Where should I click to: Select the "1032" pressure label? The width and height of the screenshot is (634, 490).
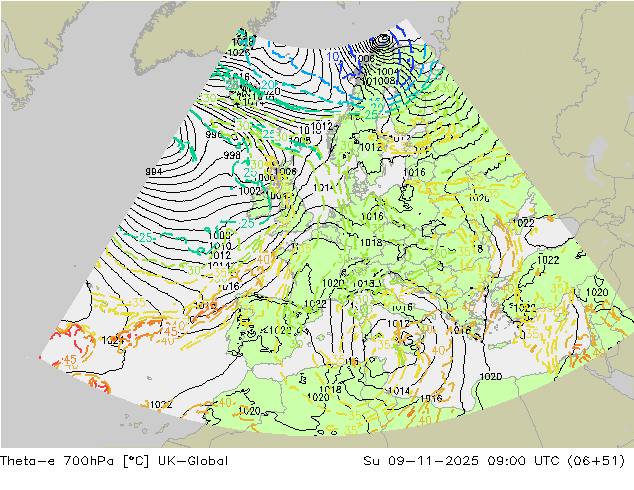click(161, 404)
